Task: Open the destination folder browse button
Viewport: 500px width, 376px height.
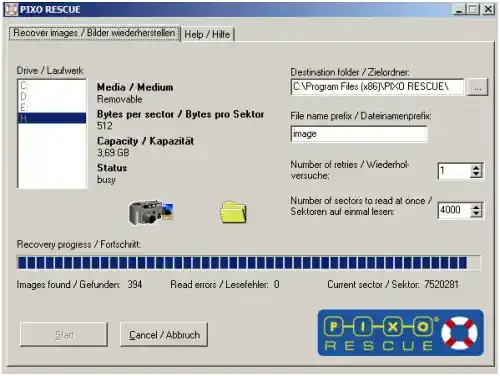Action: click(477, 87)
